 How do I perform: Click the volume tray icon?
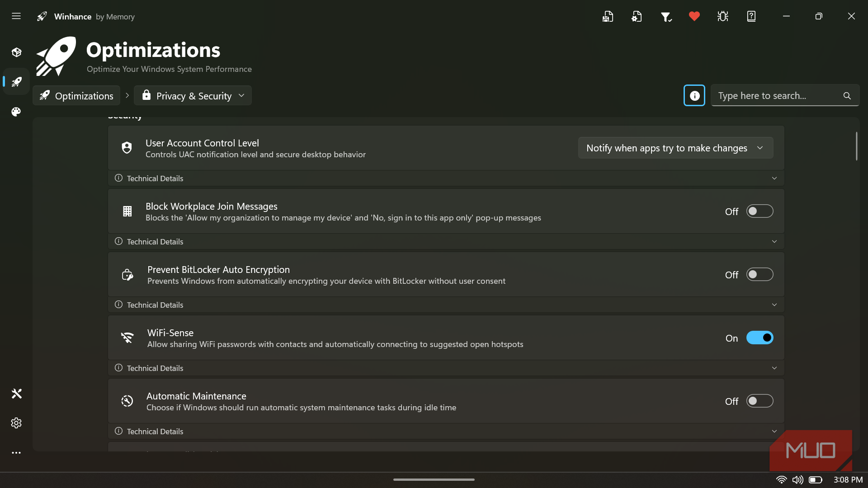click(x=798, y=480)
